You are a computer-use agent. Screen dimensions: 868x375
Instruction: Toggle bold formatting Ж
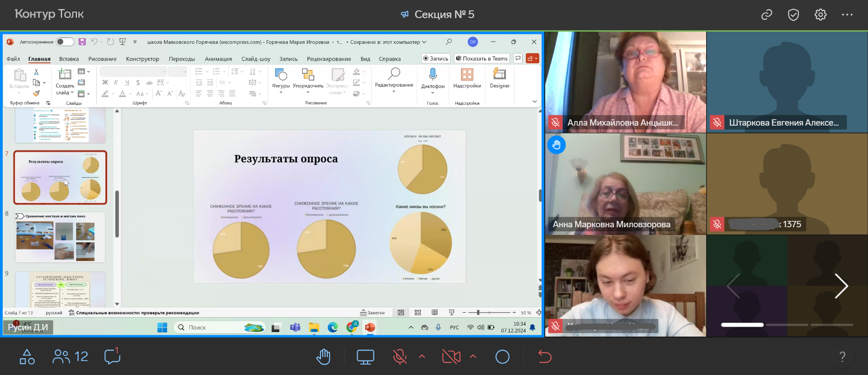click(x=105, y=82)
